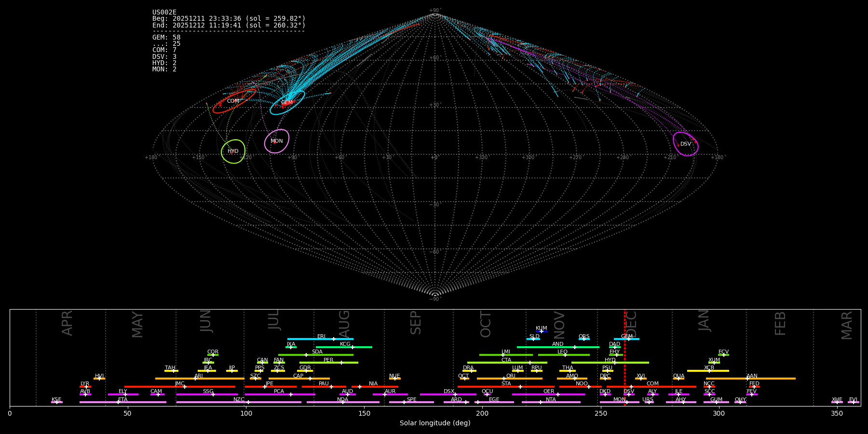868x434 pixels.
Task: Select the Beg: 20251211 23:33:36 line
Action: [229, 19]
